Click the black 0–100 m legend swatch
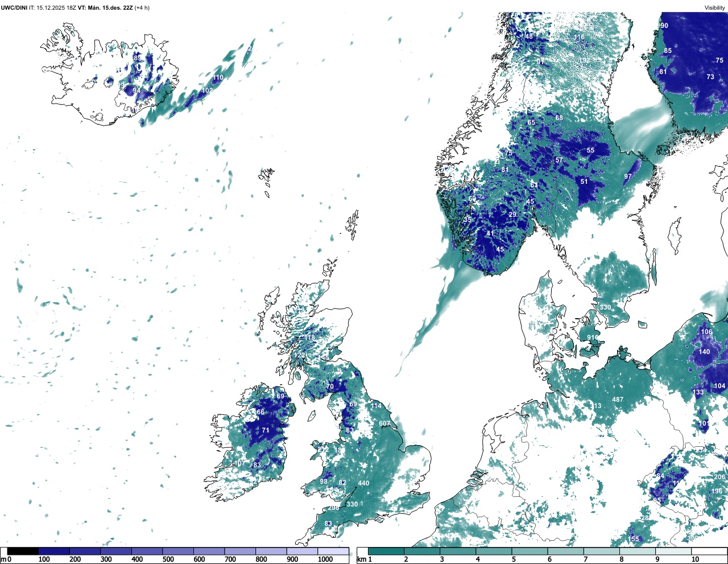 23,551
